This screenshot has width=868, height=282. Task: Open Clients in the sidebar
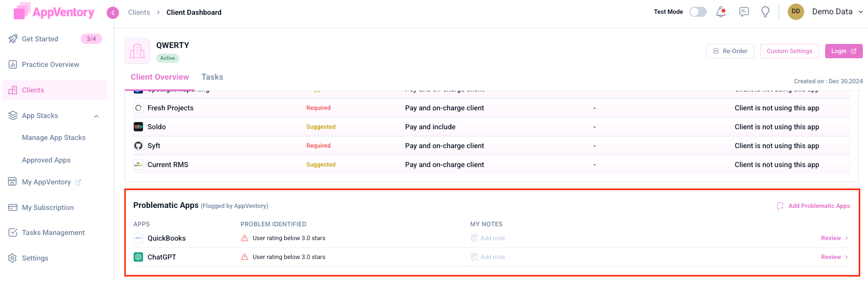(55, 90)
